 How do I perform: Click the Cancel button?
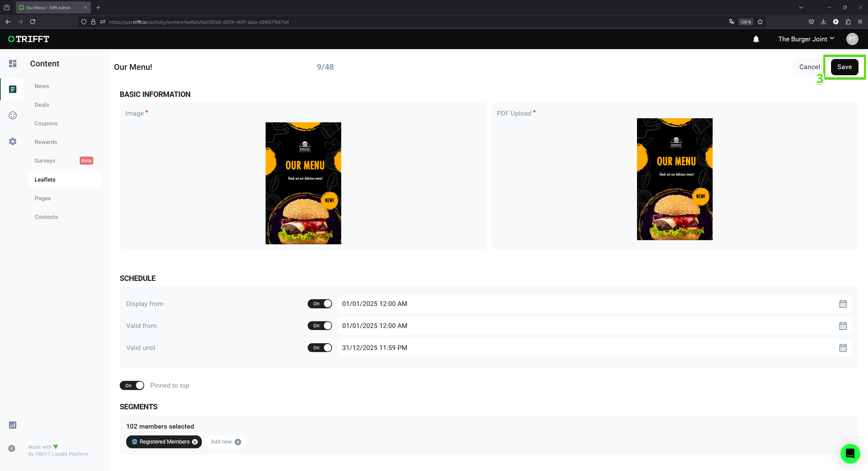[x=809, y=67]
